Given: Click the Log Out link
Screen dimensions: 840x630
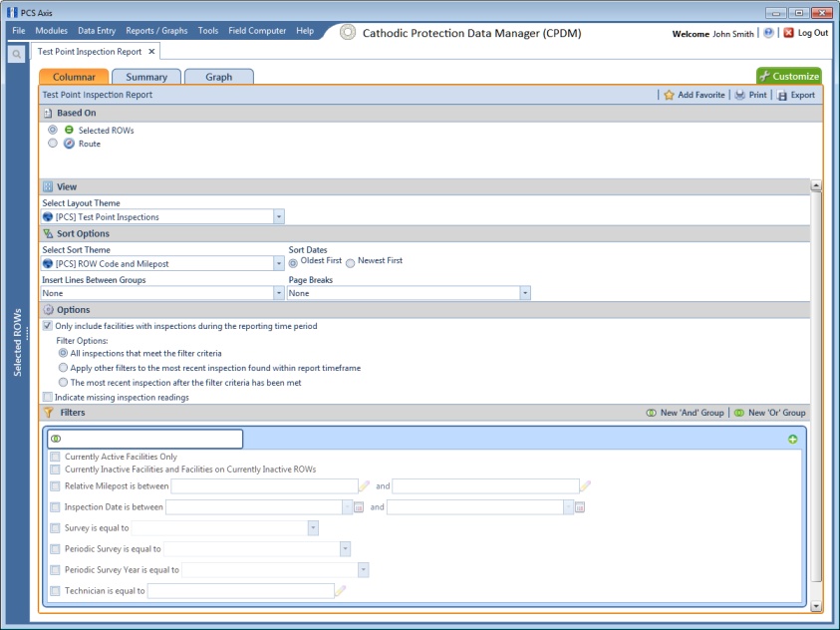Looking at the screenshot, I should click(x=813, y=33).
